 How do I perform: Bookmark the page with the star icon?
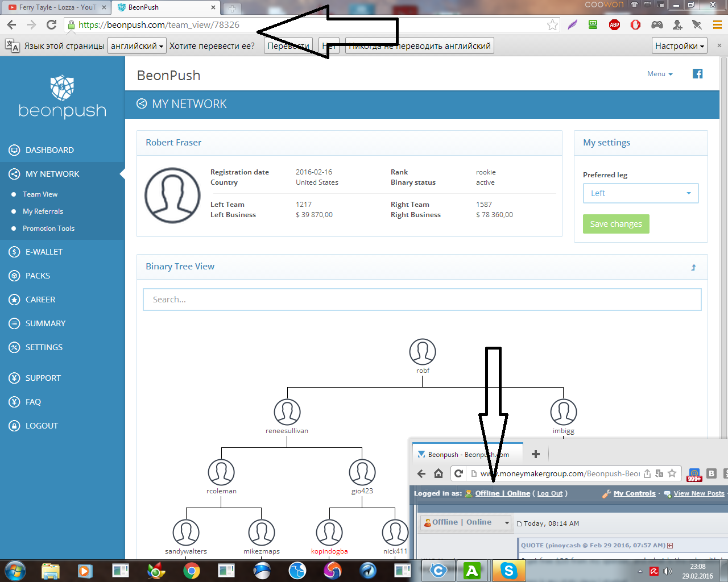point(552,24)
